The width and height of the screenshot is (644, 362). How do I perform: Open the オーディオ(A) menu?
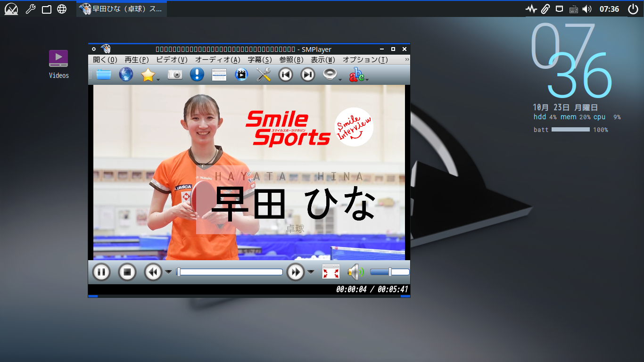pos(218,59)
